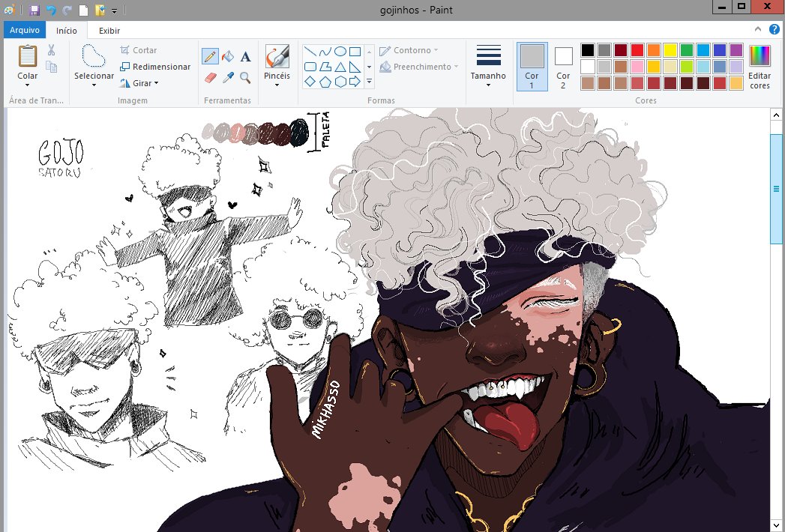Image resolution: width=785 pixels, height=532 pixels.
Task: Choose the diamond shape
Action: [310, 82]
